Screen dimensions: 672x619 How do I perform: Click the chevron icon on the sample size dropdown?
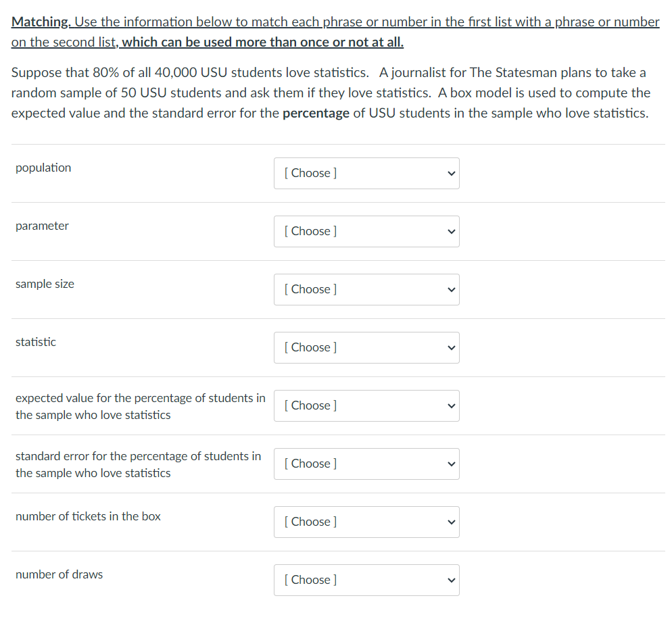pyautogui.click(x=451, y=289)
